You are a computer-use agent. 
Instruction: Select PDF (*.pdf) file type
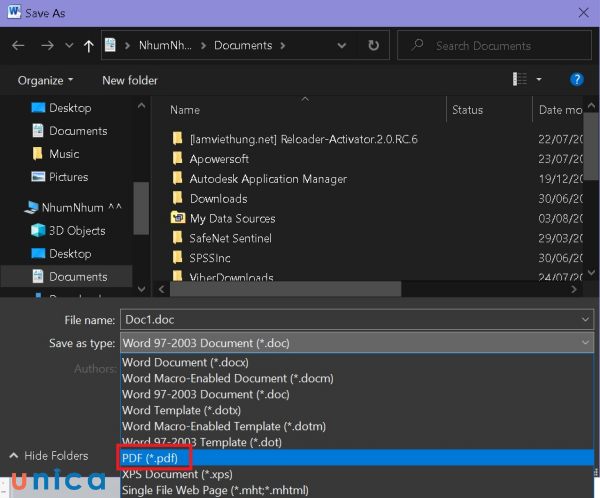point(151,457)
